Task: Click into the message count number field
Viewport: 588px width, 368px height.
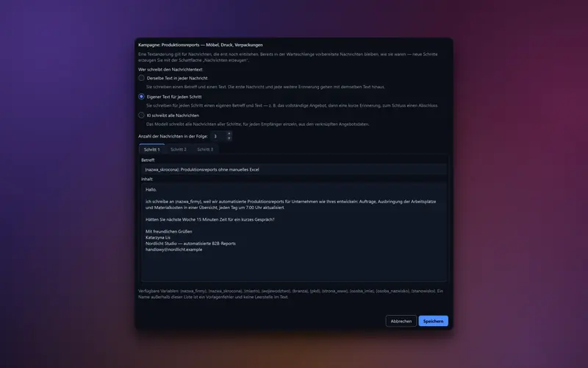Action: (x=218, y=136)
